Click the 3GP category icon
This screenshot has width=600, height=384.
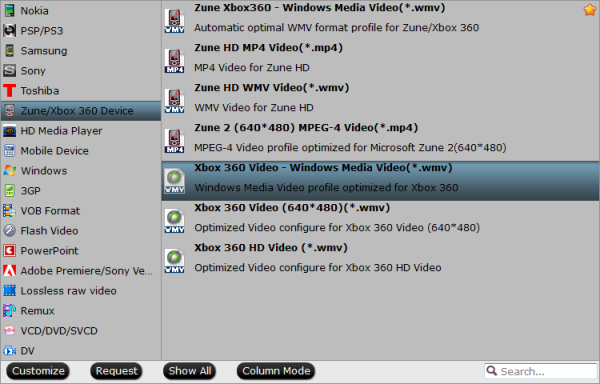[x=9, y=190]
